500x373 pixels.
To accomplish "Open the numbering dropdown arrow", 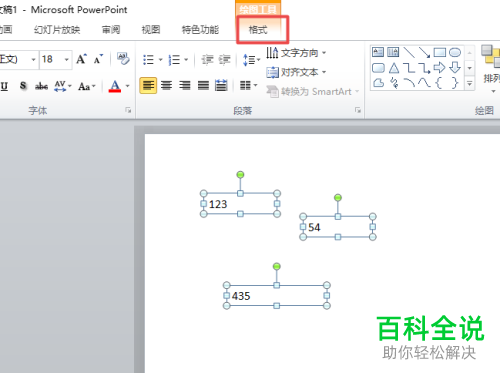I will click(x=186, y=60).
